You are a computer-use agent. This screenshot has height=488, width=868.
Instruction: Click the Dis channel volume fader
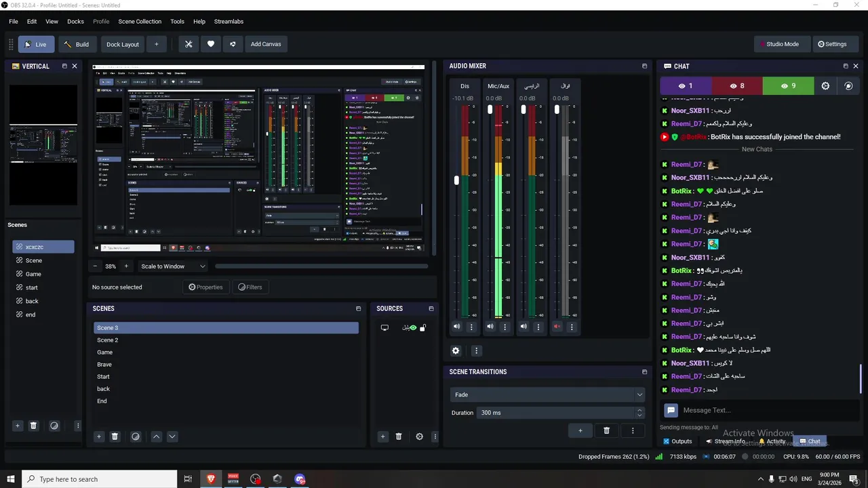coord(456,180)
